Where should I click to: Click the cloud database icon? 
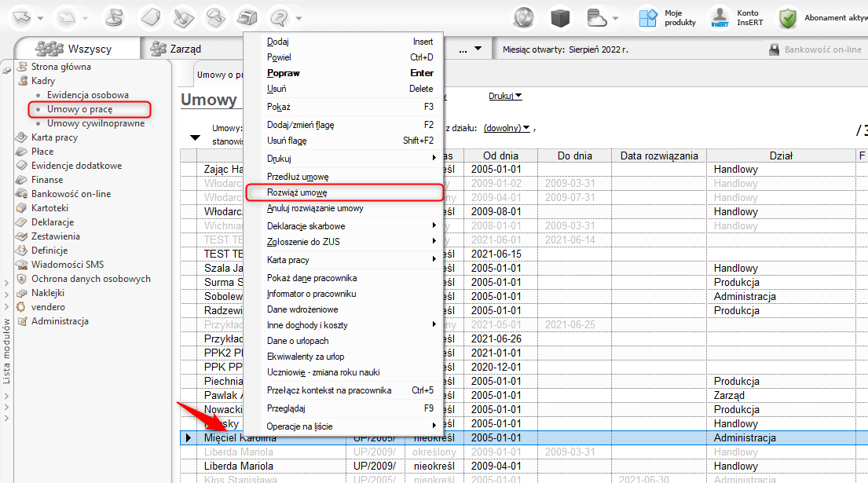tap(597, 18)
